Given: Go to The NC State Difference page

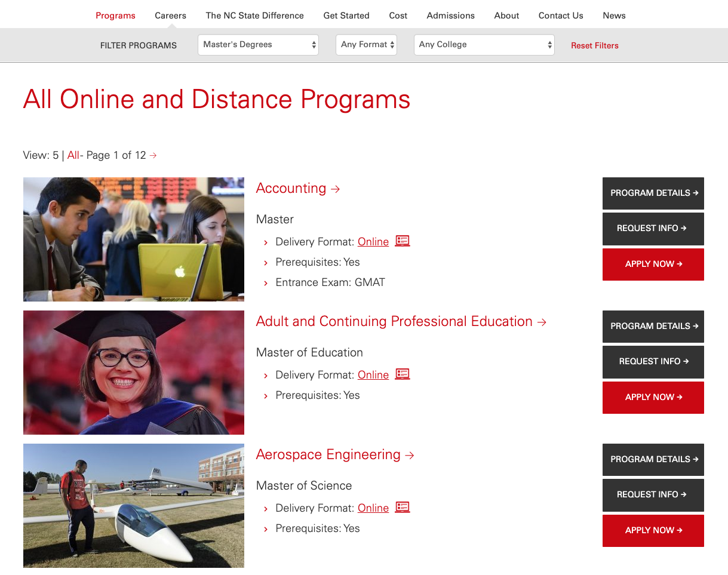Looking at the screenshot, I should click(255, 16).
